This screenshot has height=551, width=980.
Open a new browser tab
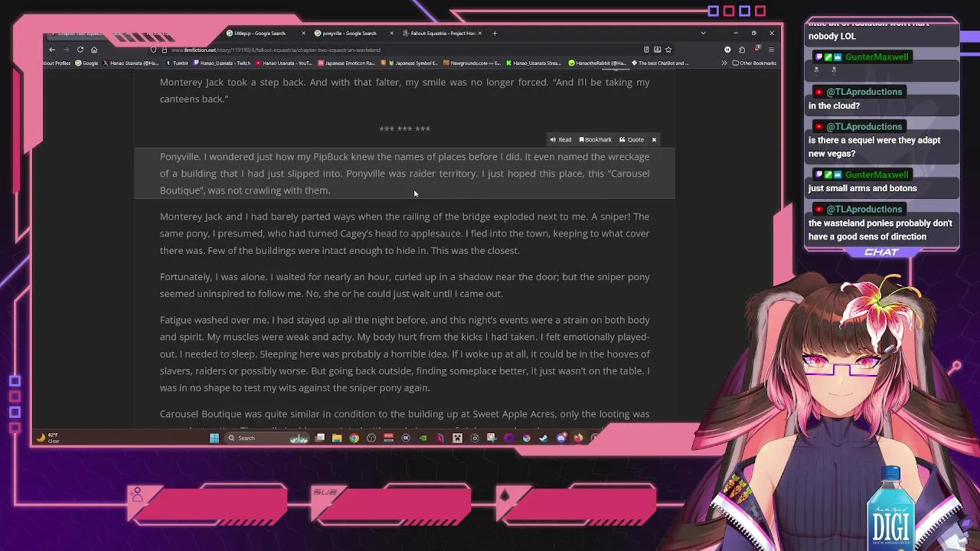495,33
